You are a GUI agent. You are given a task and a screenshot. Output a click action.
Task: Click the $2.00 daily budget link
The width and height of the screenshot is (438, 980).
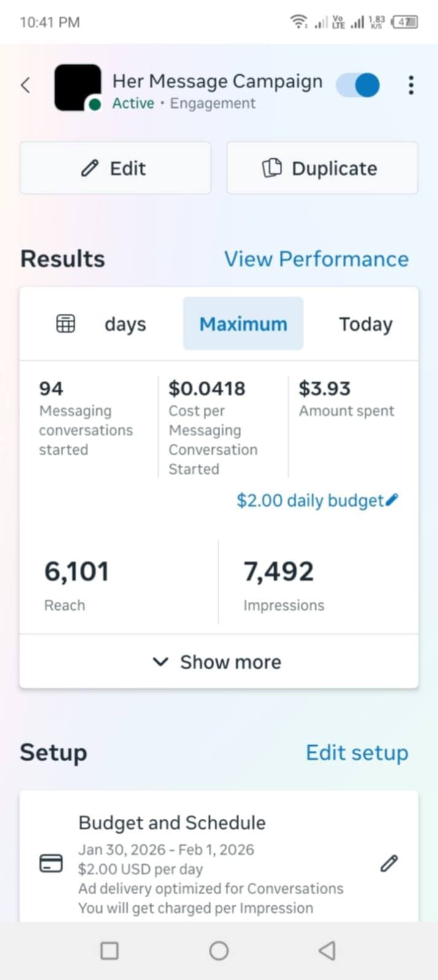[310, 501]
